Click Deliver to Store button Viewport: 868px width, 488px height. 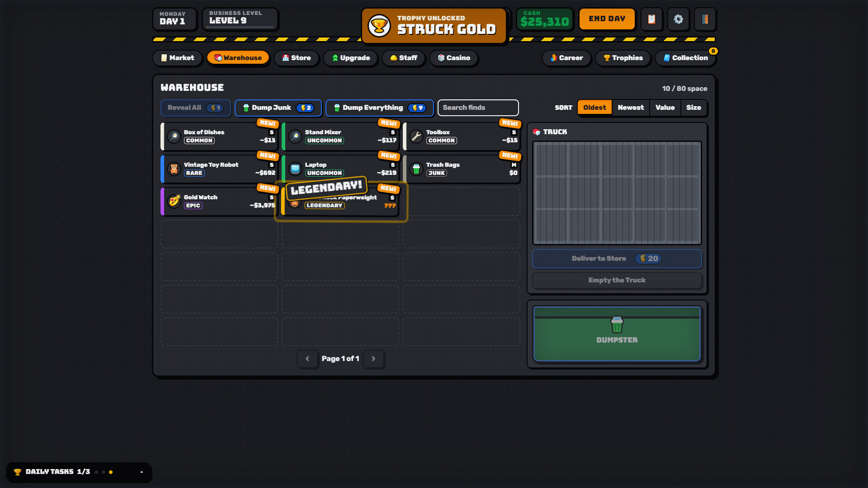tap(617, 258)
